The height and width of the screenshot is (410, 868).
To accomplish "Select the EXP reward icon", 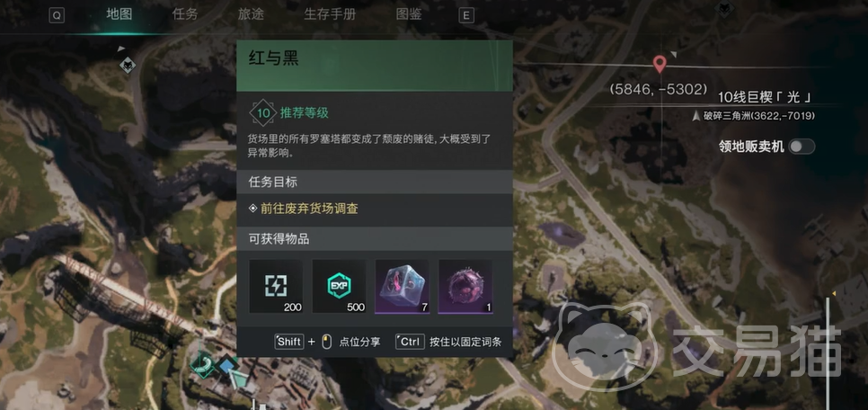I will coord(339,287).
